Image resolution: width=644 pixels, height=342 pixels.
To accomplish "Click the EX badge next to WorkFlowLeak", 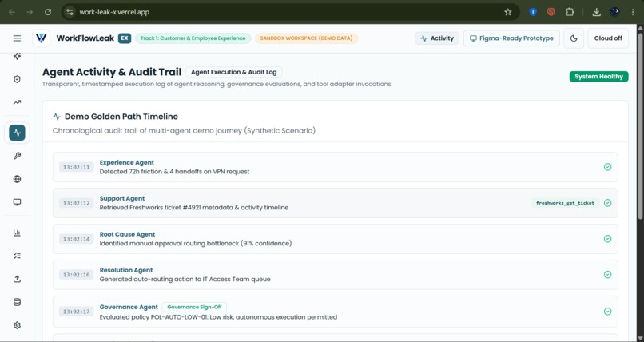I will coord(125,38).
